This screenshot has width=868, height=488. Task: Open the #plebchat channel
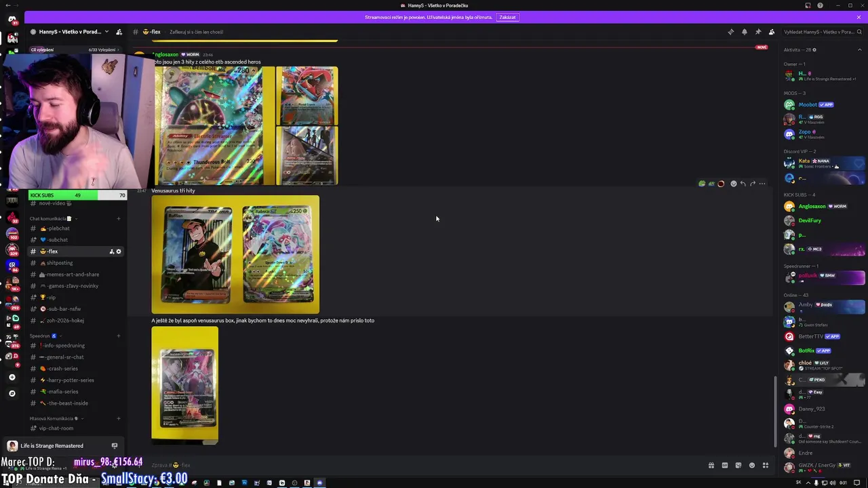[76, 228]
